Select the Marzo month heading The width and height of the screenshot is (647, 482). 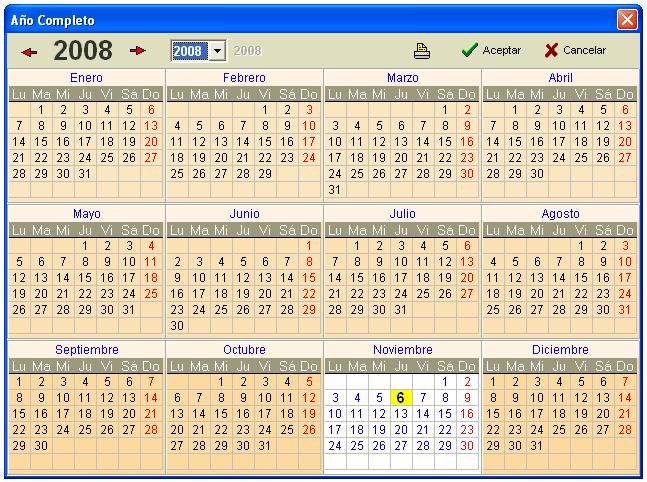[x=403, y=78]
